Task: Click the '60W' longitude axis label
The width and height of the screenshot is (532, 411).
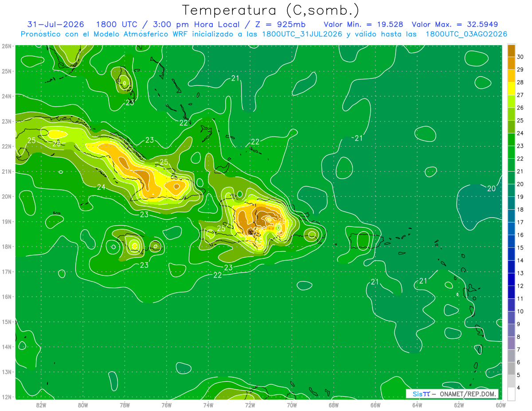Action: click(501, 405)
